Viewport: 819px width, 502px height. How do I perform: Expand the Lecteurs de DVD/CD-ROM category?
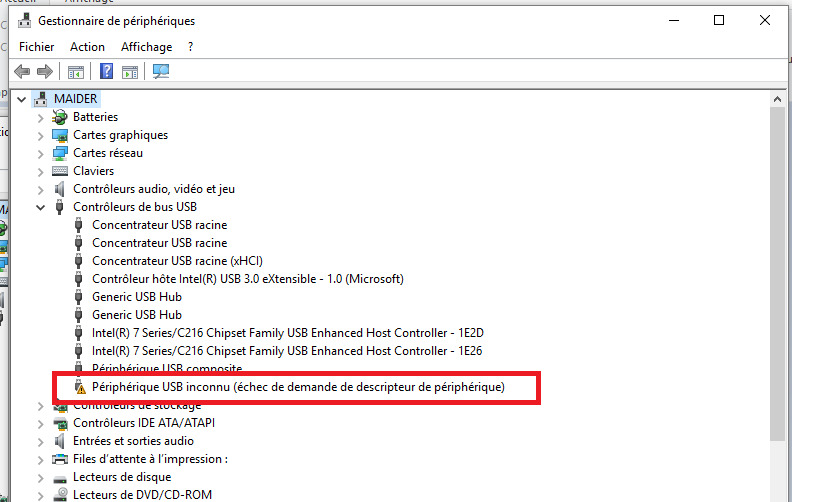click(40, 495)
